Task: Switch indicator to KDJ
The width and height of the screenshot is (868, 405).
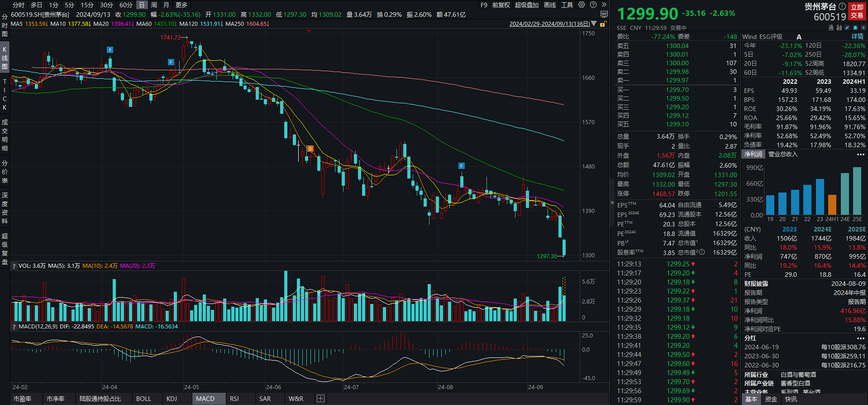Action: click(x=172, y=399)
